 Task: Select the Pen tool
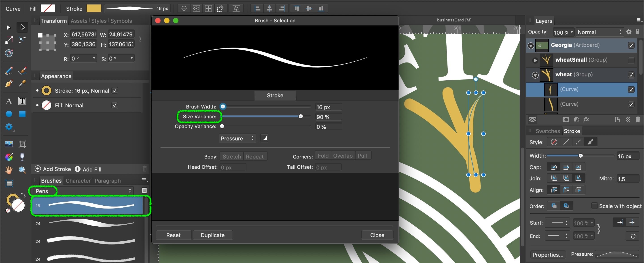9,83
